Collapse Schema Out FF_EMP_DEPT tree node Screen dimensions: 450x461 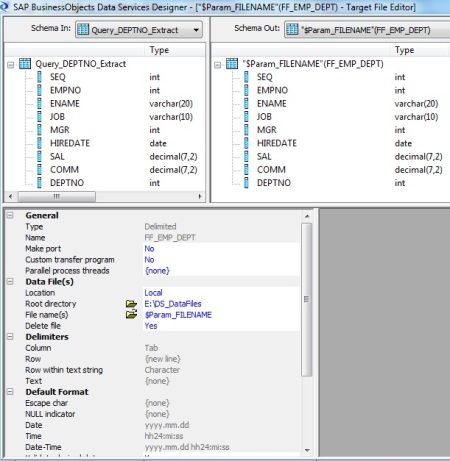(218, 65)
